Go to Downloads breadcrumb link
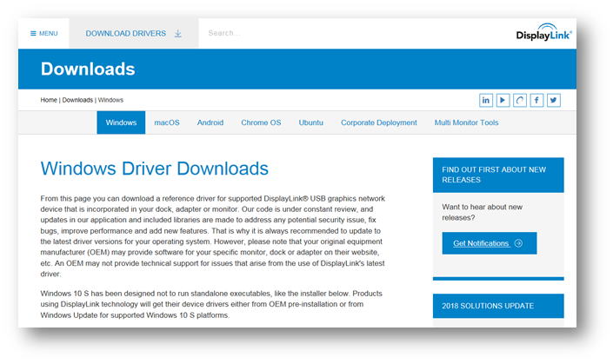 pos(77,100)
